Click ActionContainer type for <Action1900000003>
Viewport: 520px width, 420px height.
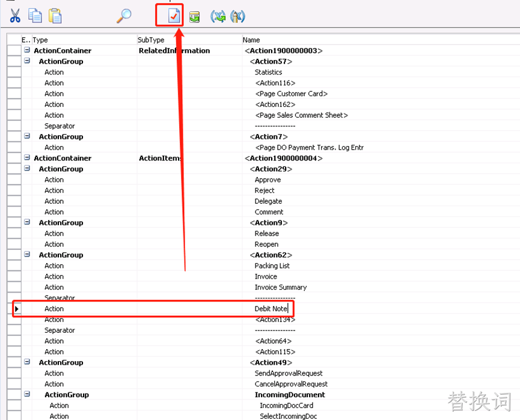click(63, 50)
